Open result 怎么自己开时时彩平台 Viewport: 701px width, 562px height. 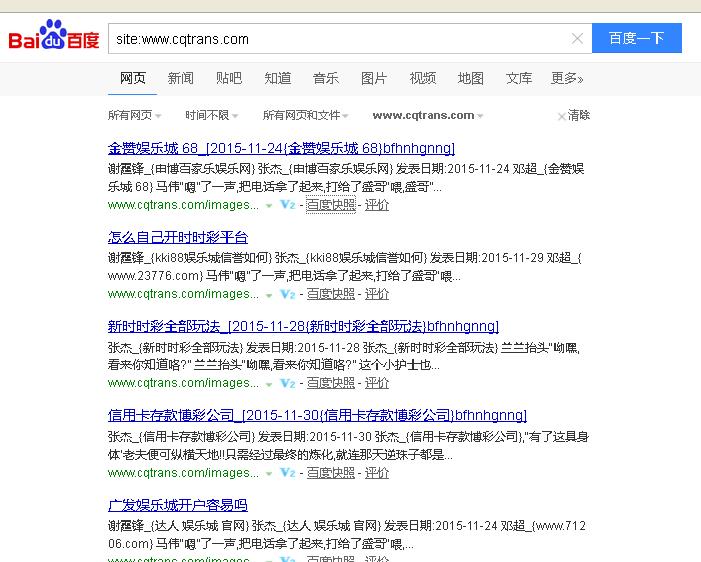click(x=178, y=237)
